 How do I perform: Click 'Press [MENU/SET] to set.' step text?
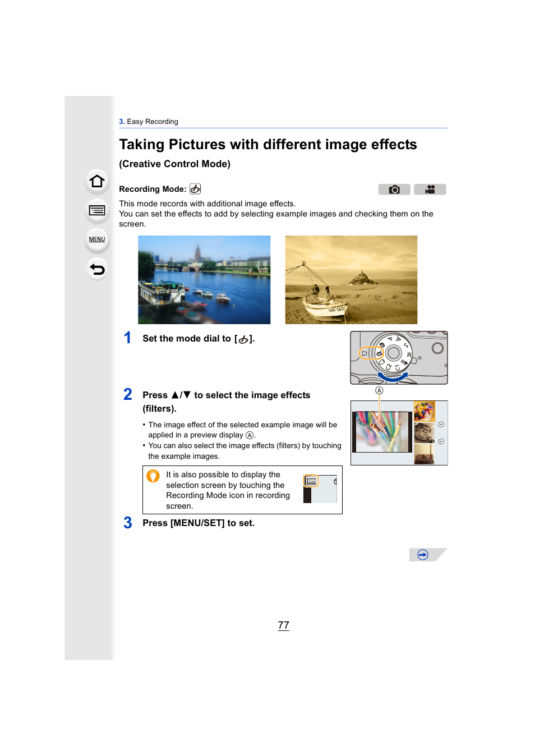click(x=199, y=523)
